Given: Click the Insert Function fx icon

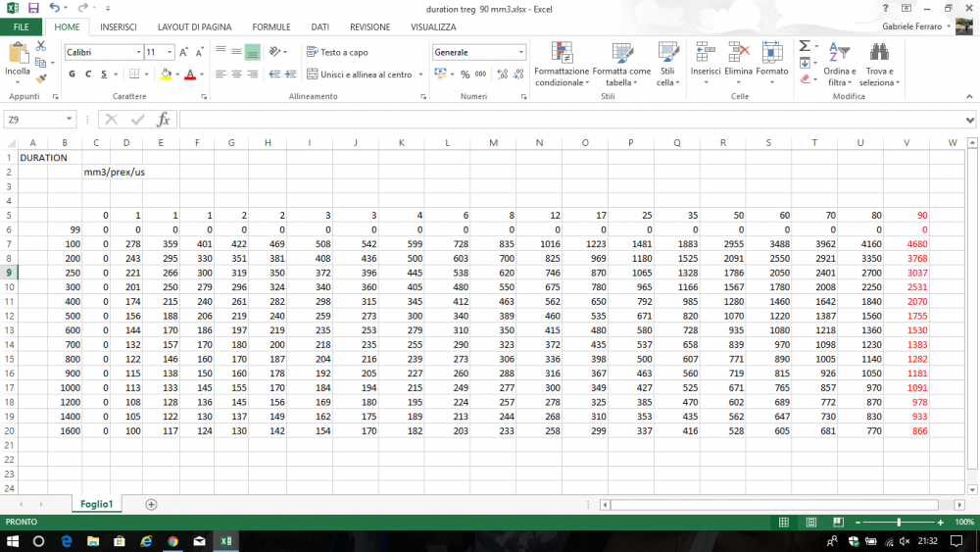Looking at the screenshot, I should click(x=164, y=120).
